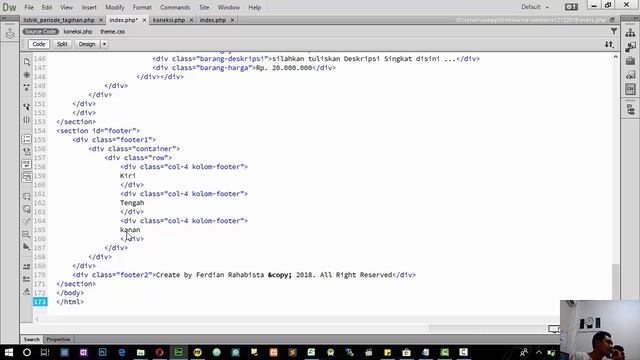Click the footer2 Create by Ferdian line
The height and width of the screenshot is (360, 640).
coord(244,275)
